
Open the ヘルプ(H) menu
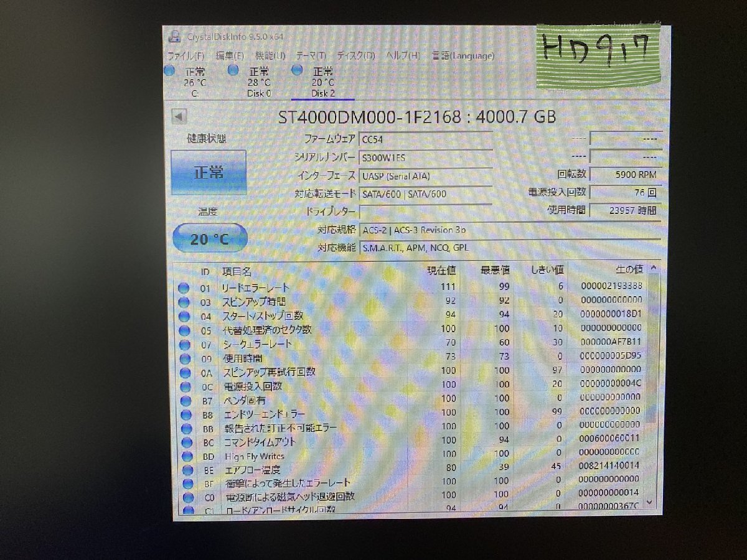[403, 55]
